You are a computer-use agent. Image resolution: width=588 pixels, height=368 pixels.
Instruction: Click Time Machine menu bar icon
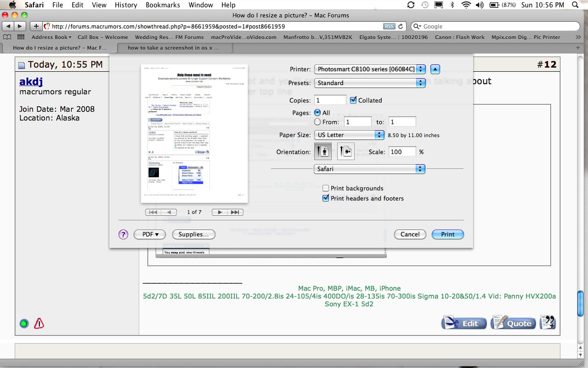(425, 5)
